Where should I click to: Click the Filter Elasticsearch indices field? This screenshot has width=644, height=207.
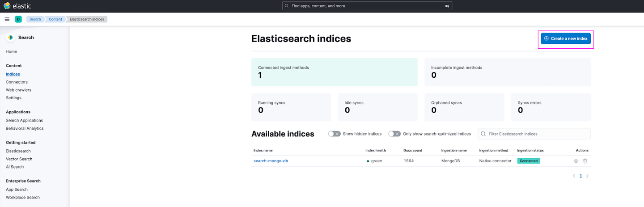click(534, 134)
